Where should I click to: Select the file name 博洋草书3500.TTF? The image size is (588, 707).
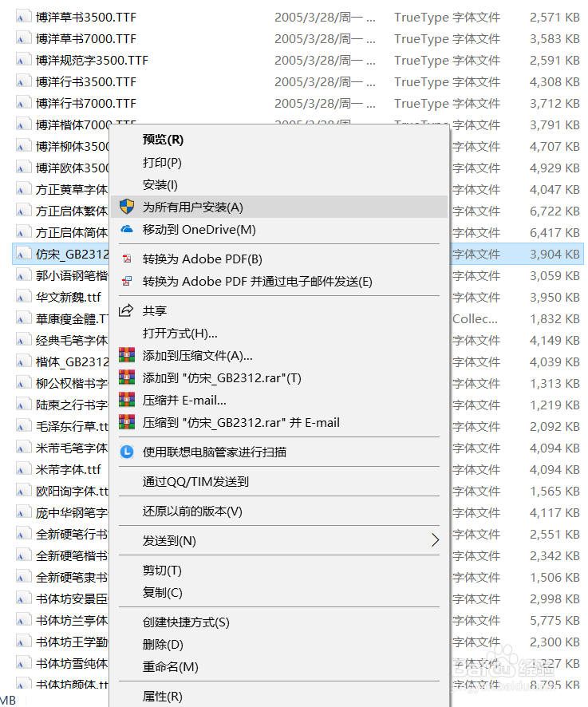[86, 17]
